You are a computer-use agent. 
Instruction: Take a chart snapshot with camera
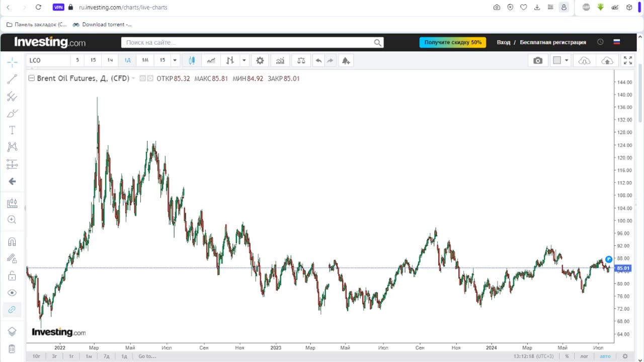tap(538, 60)
